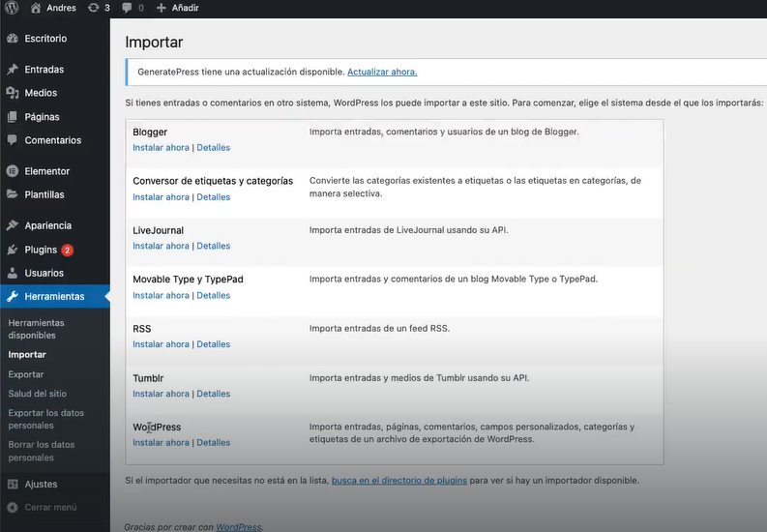Open Comentarios in the sidebar

point(53,140)
